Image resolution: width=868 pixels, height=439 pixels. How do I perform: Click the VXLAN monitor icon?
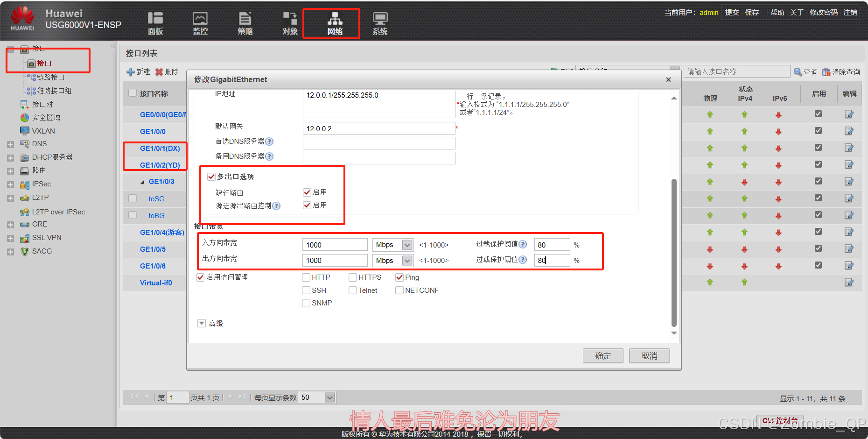point(25,131)
